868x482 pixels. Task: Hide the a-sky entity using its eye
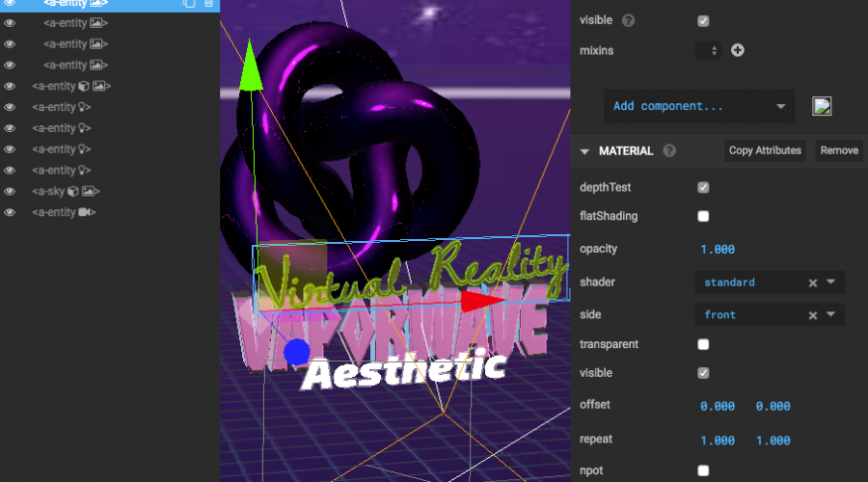point(10,191)
